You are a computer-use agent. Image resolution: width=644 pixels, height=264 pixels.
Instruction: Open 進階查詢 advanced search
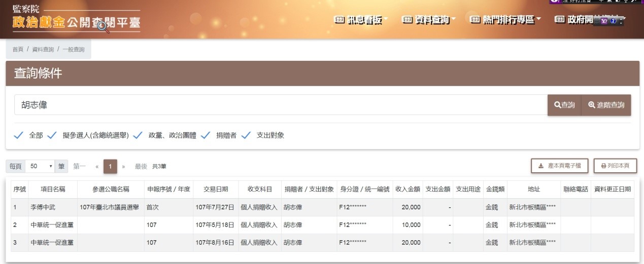point(606,105)
